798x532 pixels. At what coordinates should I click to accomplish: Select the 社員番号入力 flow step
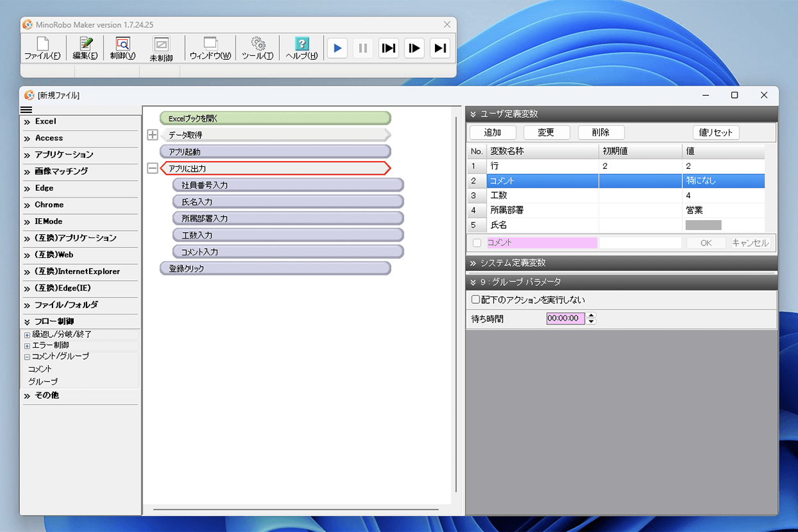pos(288,185)
